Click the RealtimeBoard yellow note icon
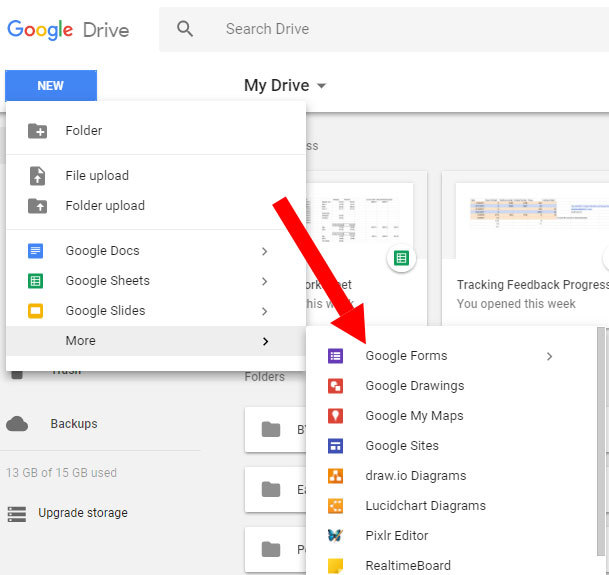 [335, 566]
